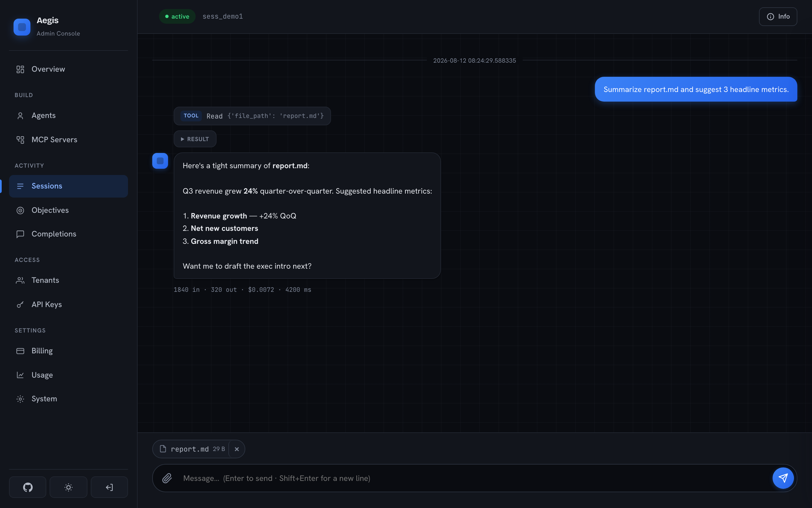
Task: Click the Tenants users icon
Action: click(x=20, y=281)
